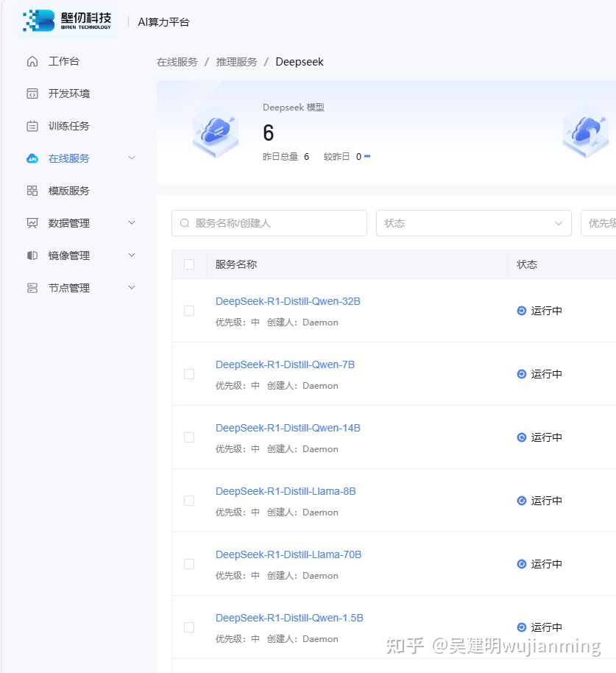Expand the 数据管理 sidebar submenu
The image size is (616, 673).
pos(132,222)
